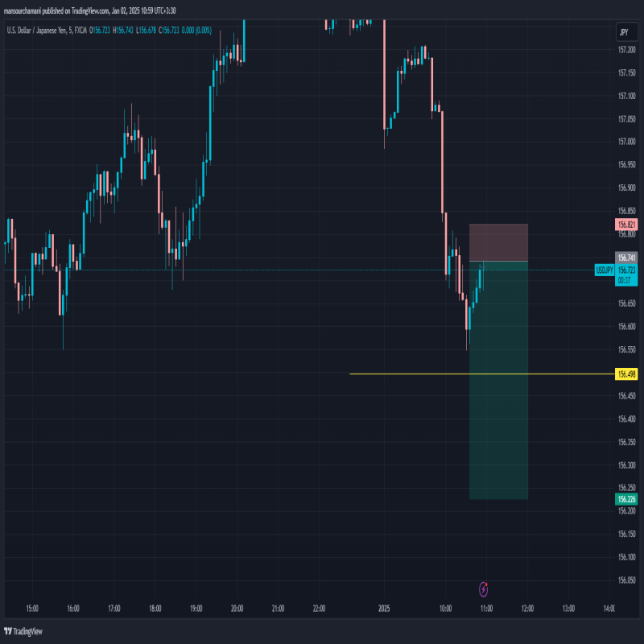This screenshot has height=644, width=644.
Task: Click the 157.000 level on price scale
Action: [627, 142]
